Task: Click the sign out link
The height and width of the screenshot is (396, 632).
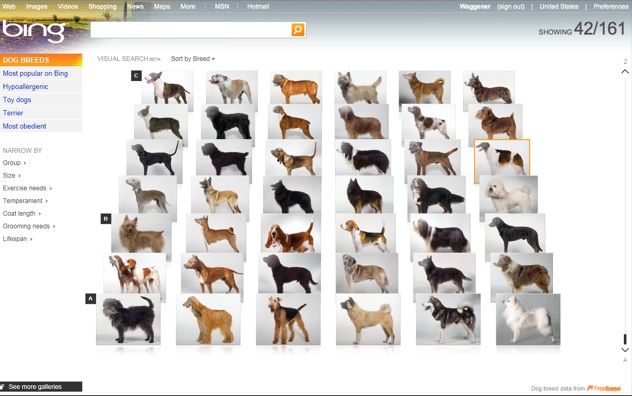Action: (511, 6)
